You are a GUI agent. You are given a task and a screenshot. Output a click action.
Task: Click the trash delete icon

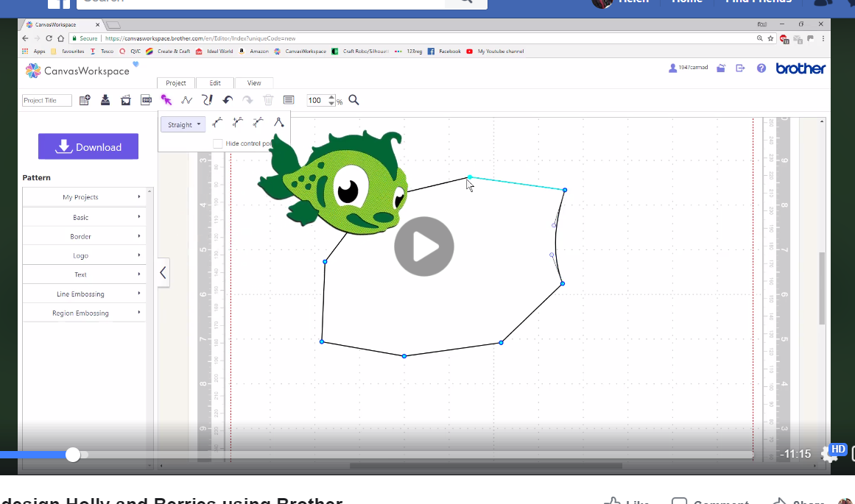(268, 100)
